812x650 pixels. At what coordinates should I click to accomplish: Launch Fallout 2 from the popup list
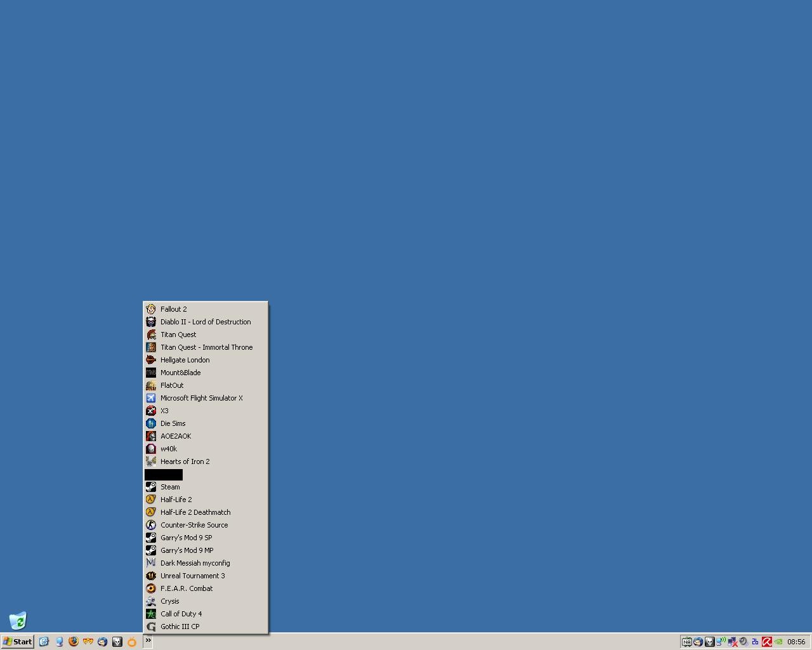tap(206, 309)
